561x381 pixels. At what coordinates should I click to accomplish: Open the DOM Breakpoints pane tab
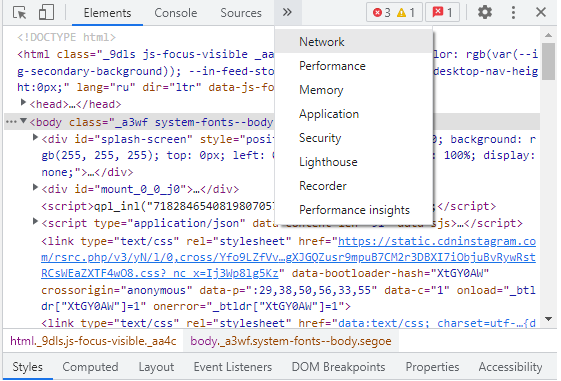point(338,367)
